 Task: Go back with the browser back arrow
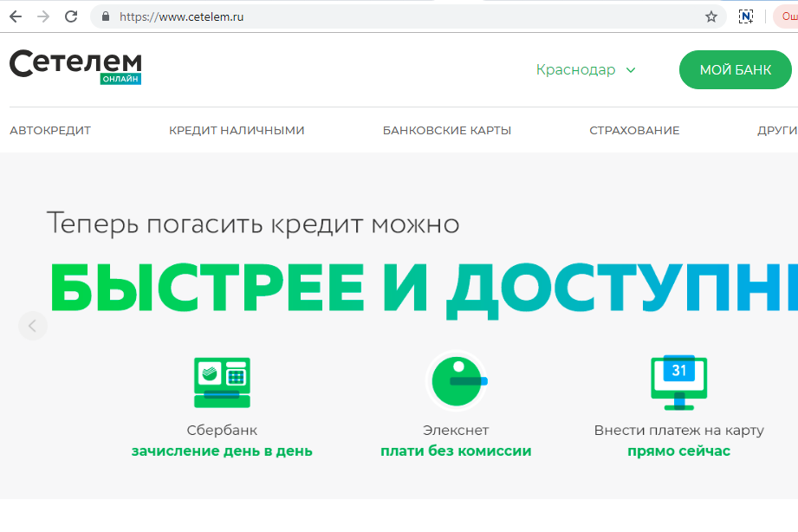[x=16, y=16]
